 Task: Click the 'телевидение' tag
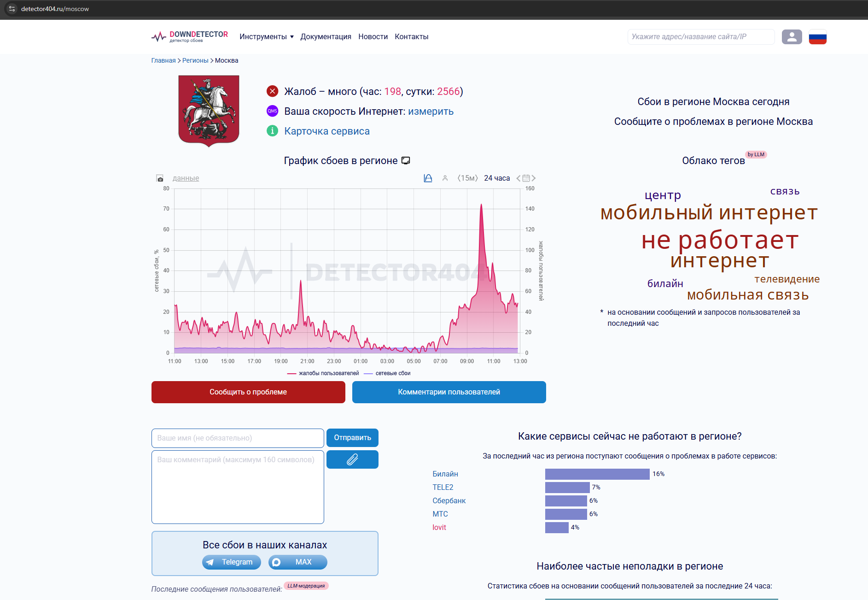[787, 279]
